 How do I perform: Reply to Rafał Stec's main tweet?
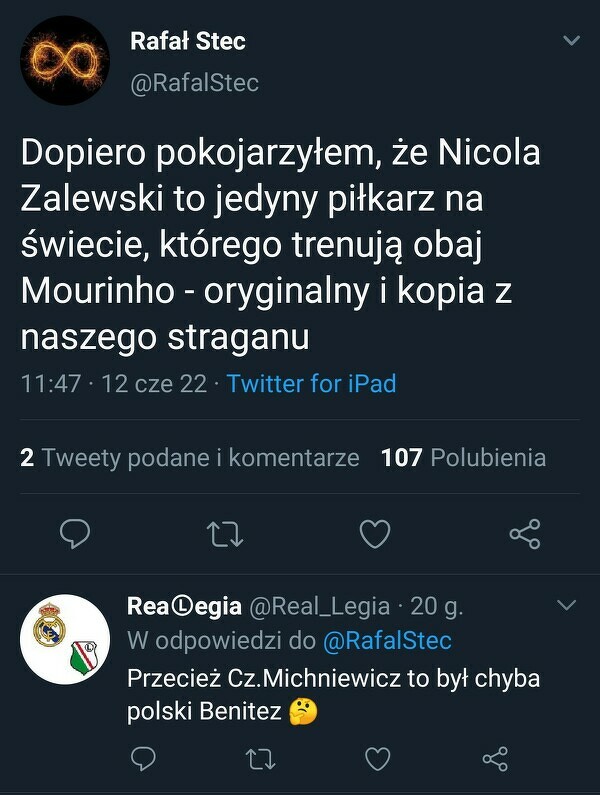[x=75, y=535]
